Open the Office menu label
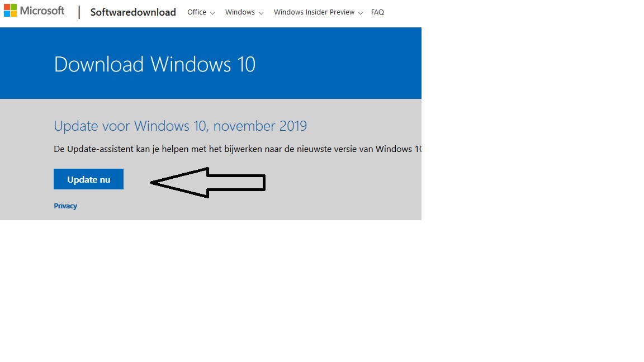 pyautogui.click(x=197, y=12)
